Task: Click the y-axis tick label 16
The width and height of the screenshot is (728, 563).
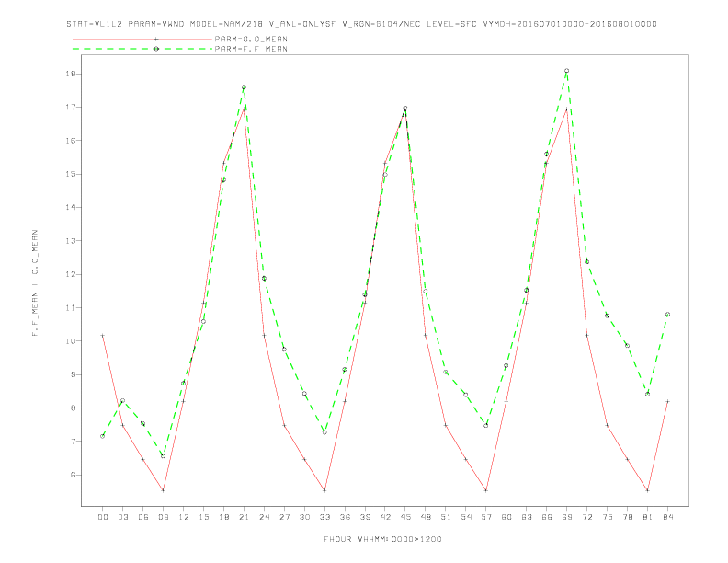Action: [x=71, y=141]
